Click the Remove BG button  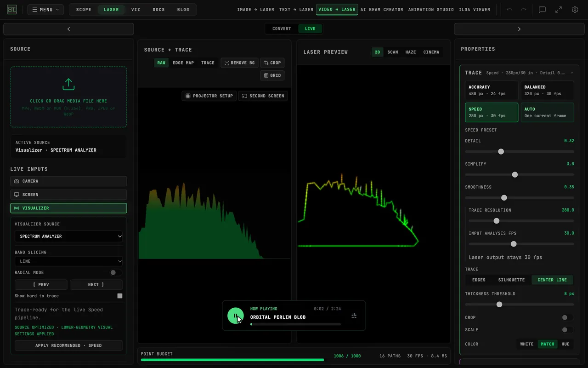tap(239, 63)
